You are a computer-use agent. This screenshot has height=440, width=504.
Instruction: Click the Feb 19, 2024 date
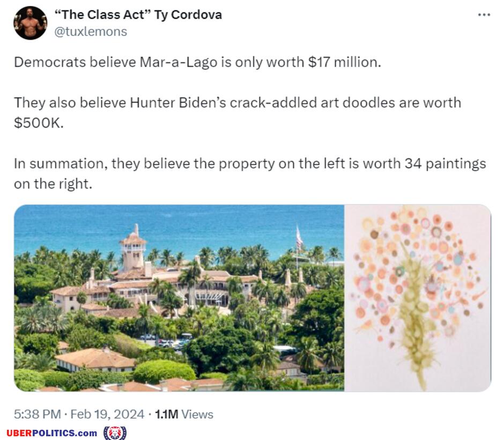pyautogui.click(x=107, y=414)
